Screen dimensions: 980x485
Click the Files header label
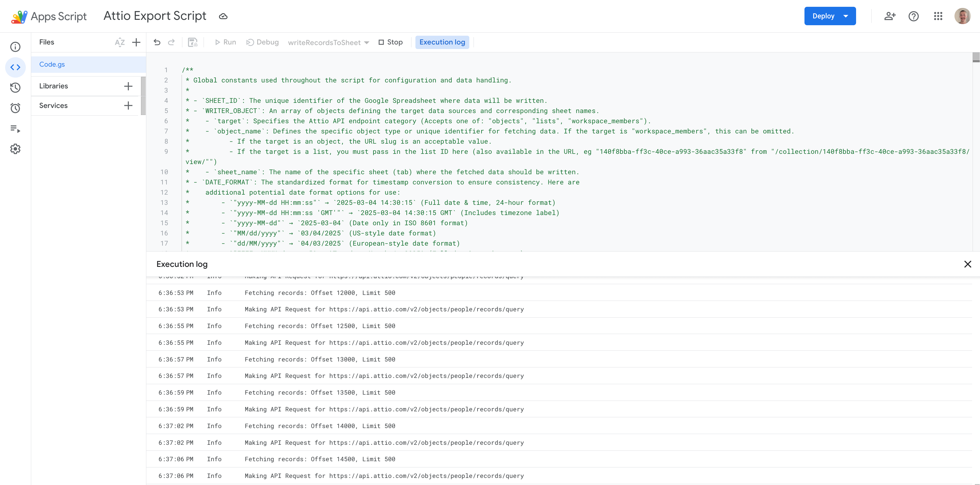click(x=47, y=42)
